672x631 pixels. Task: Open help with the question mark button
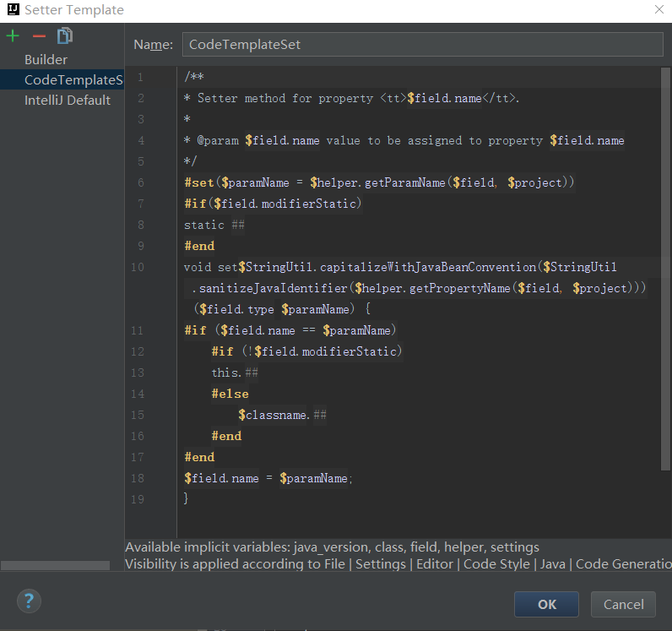29,601
